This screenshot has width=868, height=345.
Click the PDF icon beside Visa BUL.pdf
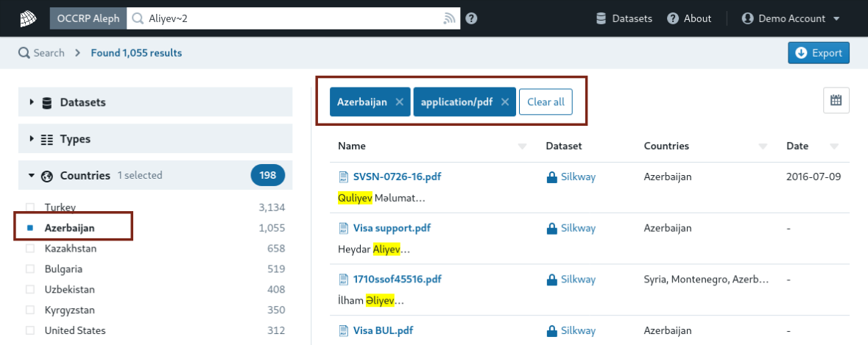pos(343,330)
